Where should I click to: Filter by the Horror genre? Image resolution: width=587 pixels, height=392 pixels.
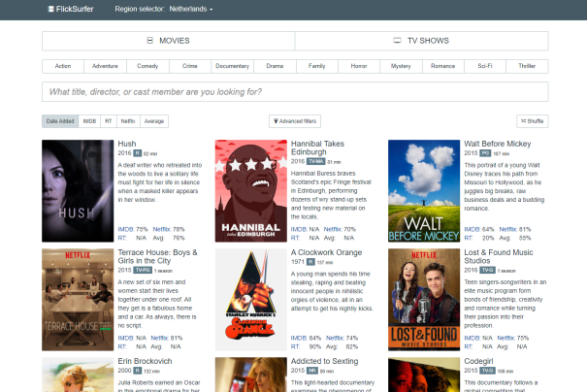pyautogui.click(x=359, y=66)
